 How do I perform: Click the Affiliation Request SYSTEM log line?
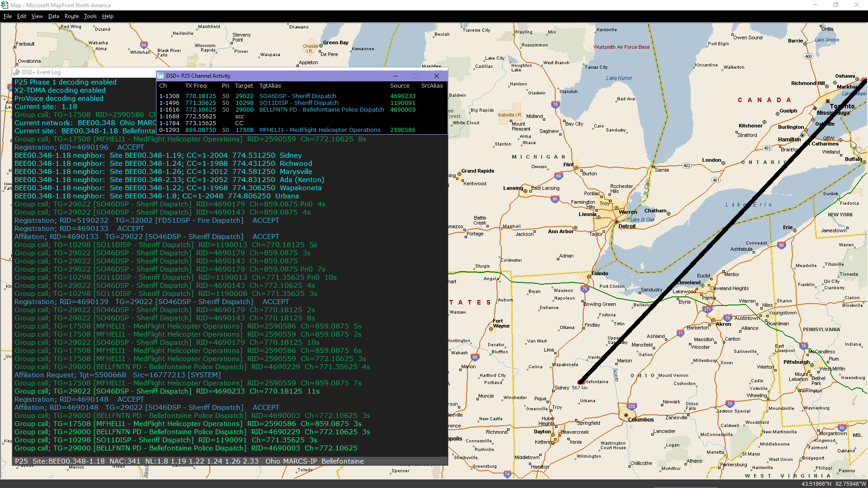[118, 375]
